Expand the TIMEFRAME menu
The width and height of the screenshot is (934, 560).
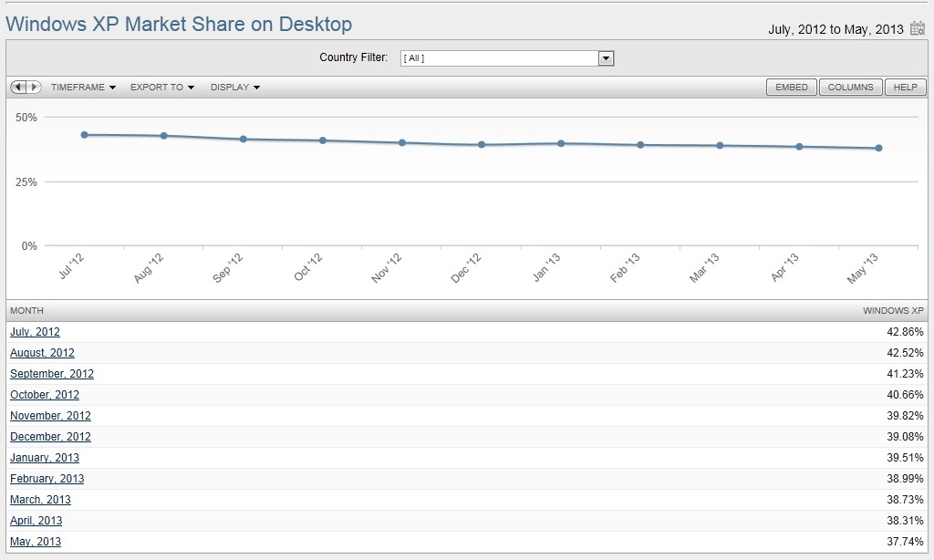tap(83, 88)
